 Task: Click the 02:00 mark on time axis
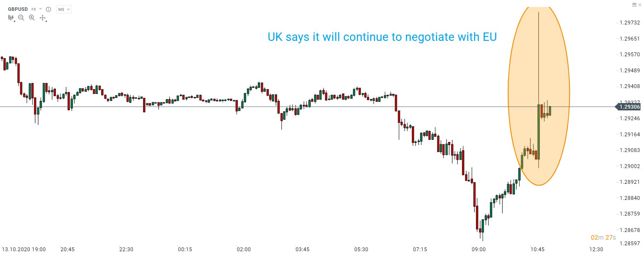(244, 249)
